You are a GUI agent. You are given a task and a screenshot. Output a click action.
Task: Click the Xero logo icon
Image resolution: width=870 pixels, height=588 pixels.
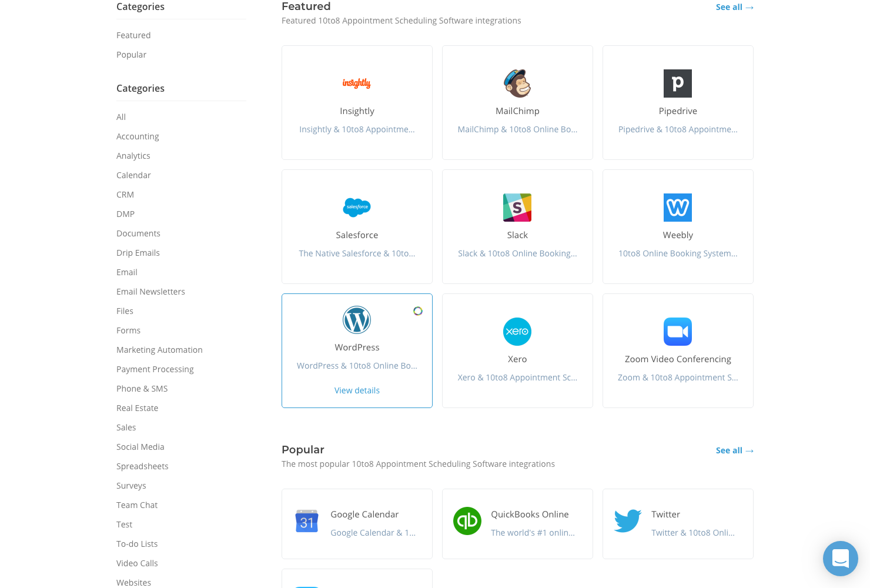[x=517, y=332]
